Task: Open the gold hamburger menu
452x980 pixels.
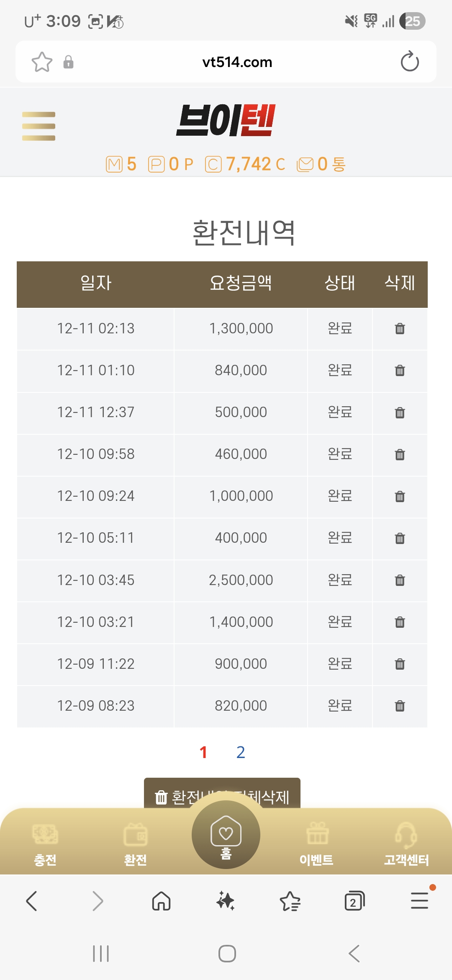Action: pos(39,126)
